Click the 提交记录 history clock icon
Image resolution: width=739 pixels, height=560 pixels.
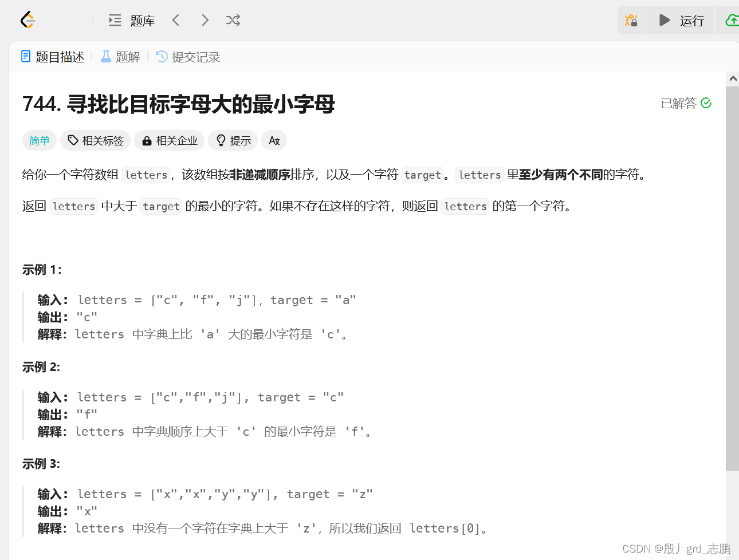click(162, 56)
